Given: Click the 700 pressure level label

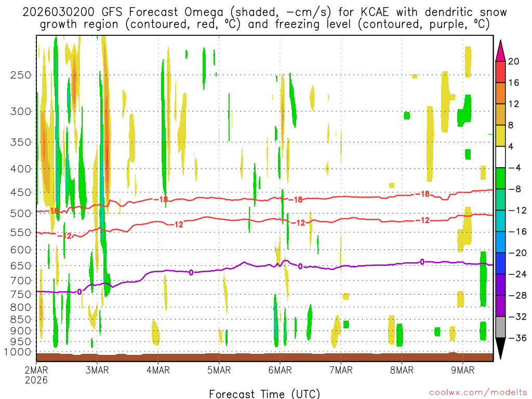Looking at the screenshot, I should point(21,281).
